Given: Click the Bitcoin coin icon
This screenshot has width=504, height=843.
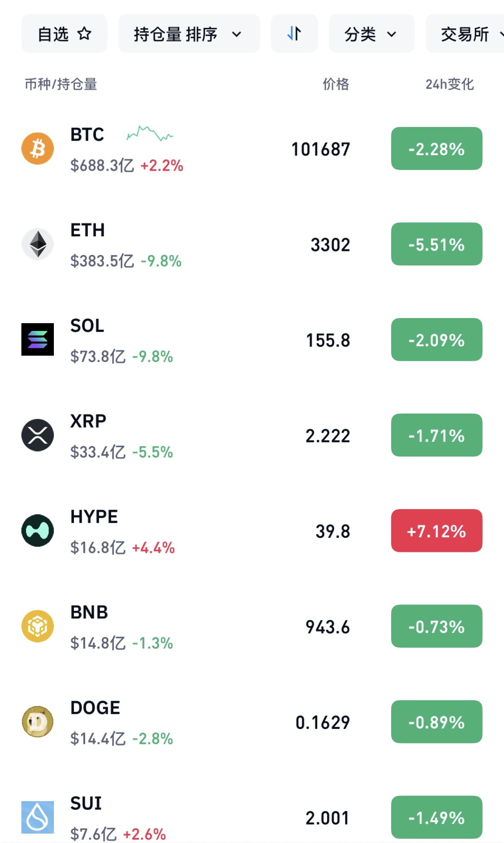Looking at the screenshot, I should click(38, 149).
